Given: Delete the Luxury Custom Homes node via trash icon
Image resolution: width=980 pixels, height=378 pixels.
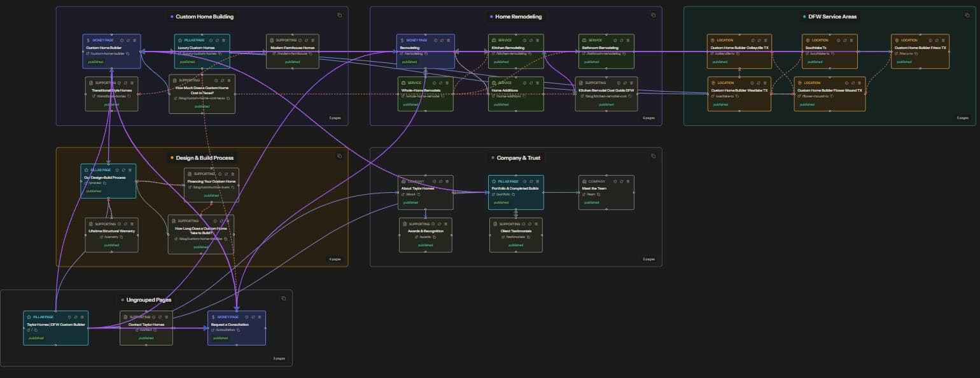Looking at the screenshot, I should 223,40.
